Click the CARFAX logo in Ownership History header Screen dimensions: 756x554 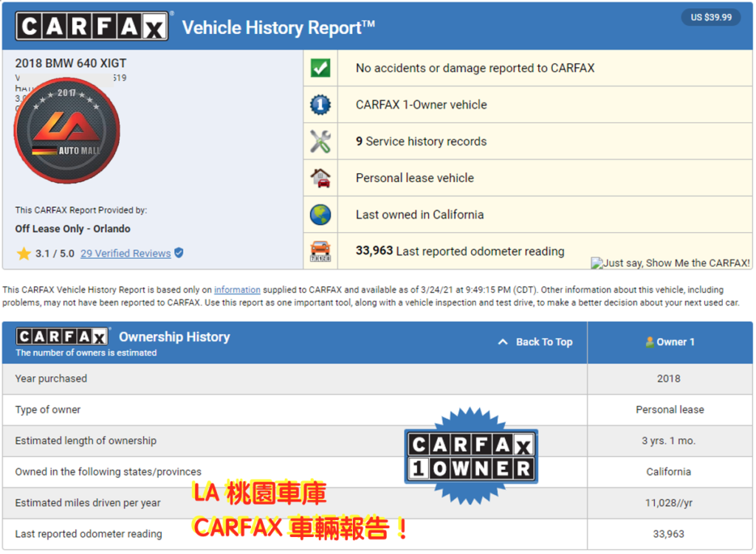tap(62, 336)
